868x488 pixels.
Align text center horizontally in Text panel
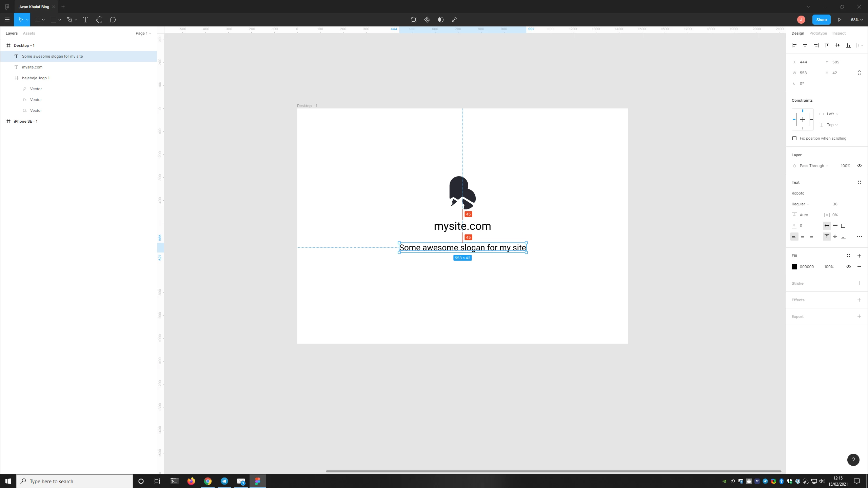click(x=802, y=237)
